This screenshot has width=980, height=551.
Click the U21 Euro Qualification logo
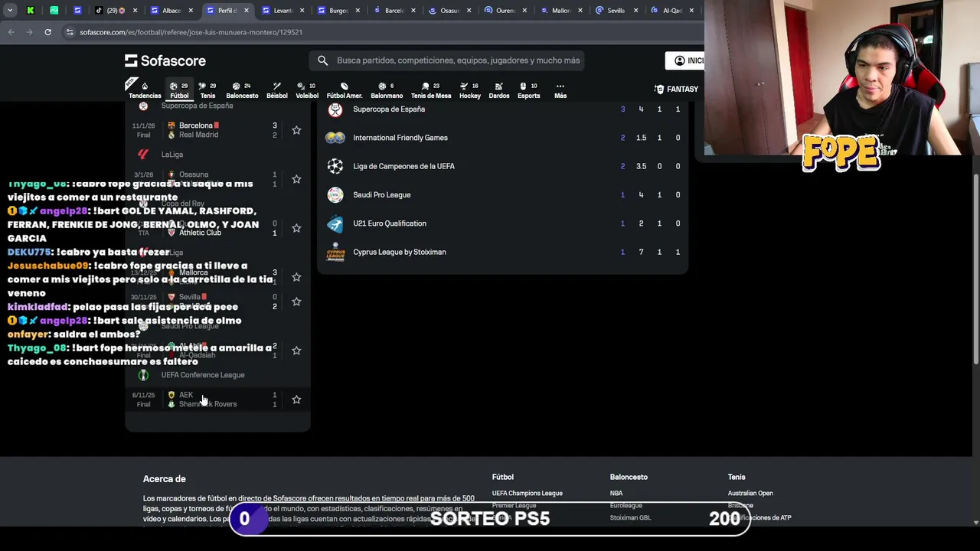point(335,223)
